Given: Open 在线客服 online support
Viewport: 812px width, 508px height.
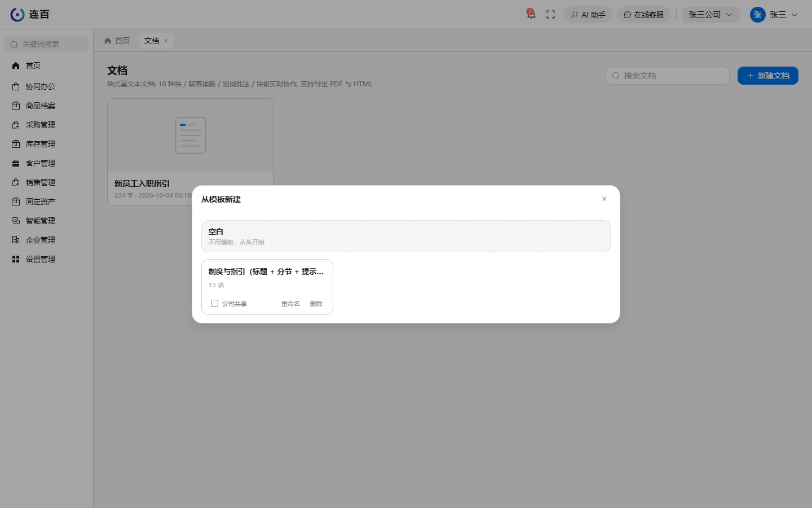Looking at the screenshot, I should tap(643, 15).
